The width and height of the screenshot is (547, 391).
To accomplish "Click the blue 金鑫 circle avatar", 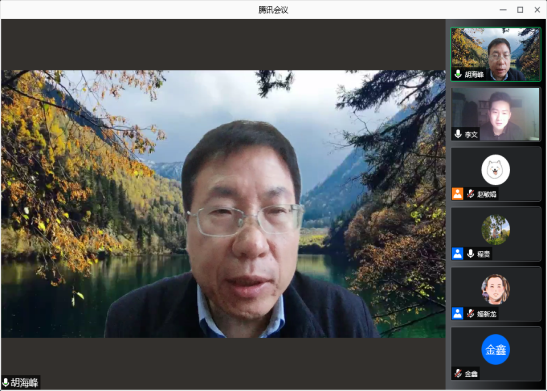I will click(x=495, y=349).
